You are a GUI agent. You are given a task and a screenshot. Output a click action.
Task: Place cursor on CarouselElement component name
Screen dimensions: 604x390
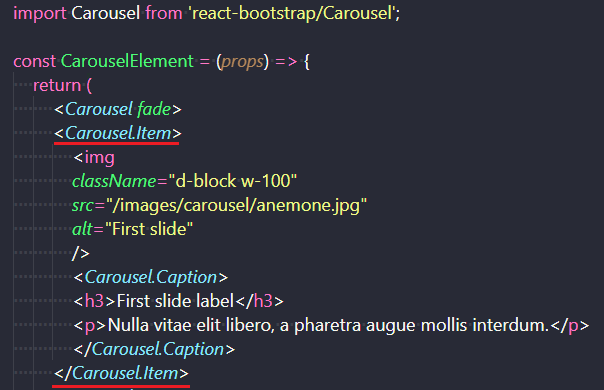click(x=127, y=61)
